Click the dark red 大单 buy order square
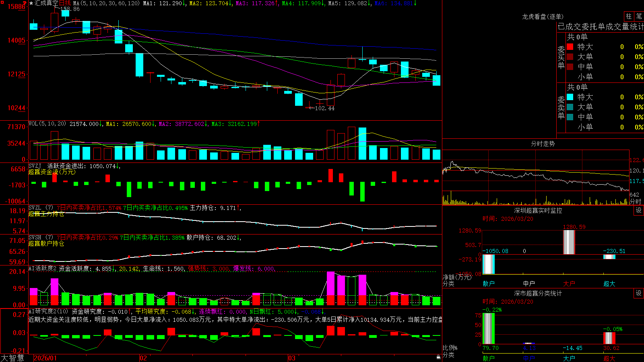The image size is (644, 362). 570,57
